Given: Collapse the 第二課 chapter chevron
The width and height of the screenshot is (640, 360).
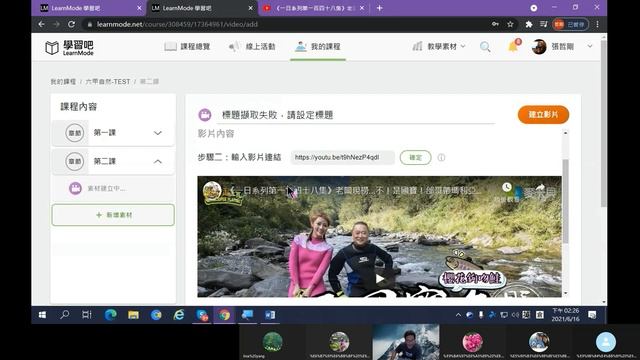Looking at the screenshot, I should coord(158,162).
